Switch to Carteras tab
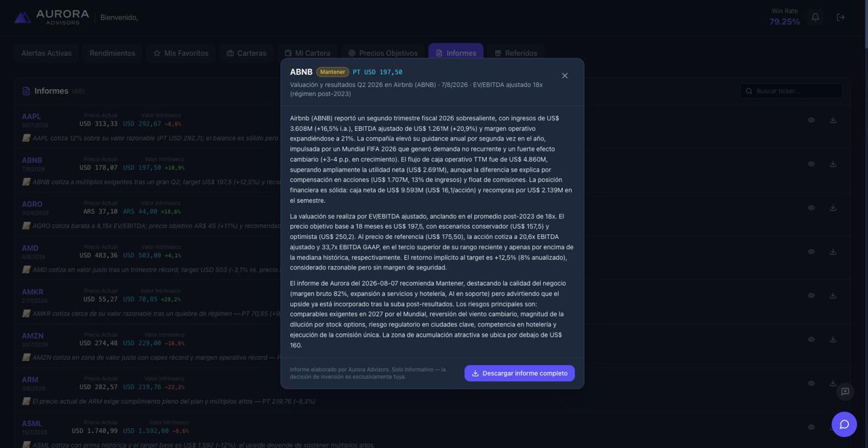The image size is (868, 448). 246,53
